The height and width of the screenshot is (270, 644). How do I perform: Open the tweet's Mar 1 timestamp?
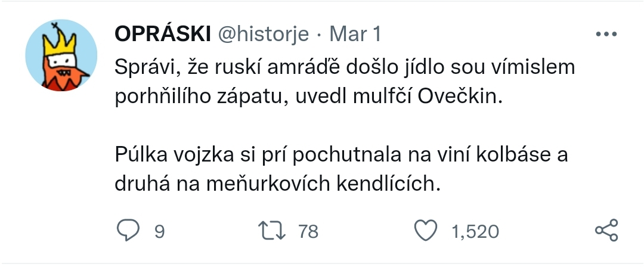pos(355,35)
